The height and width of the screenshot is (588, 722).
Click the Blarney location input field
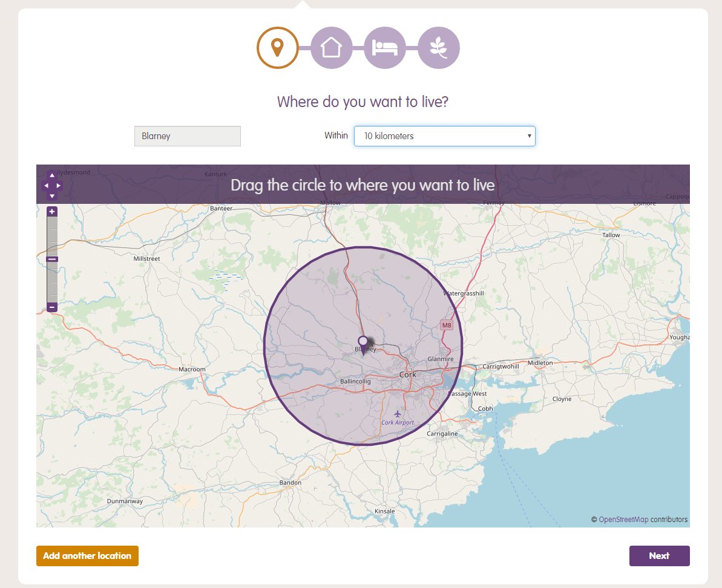point(188,136)
